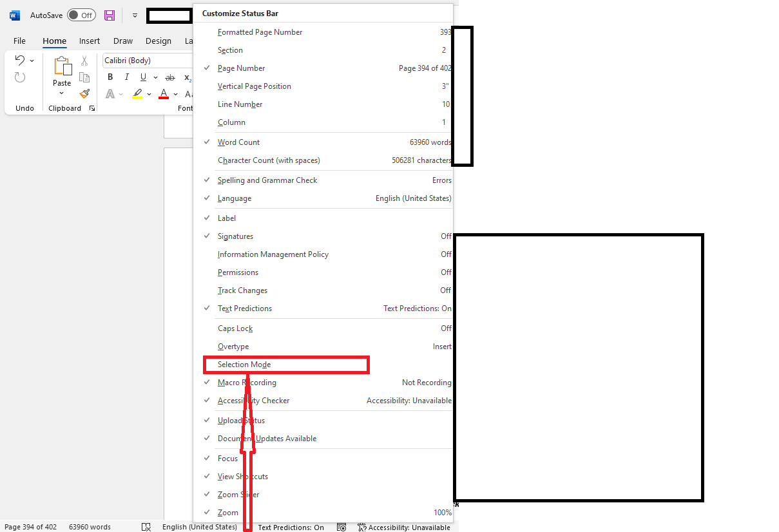Expand the highlight color dropdown arrow
Viewport: 779px width, 532px height.
click(x=149, y=94)
